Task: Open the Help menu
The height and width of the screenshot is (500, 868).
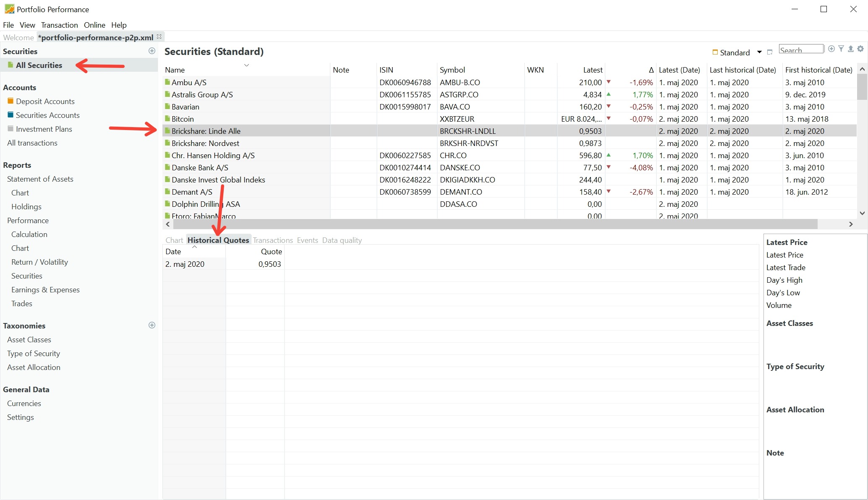Action: point(119,25)
